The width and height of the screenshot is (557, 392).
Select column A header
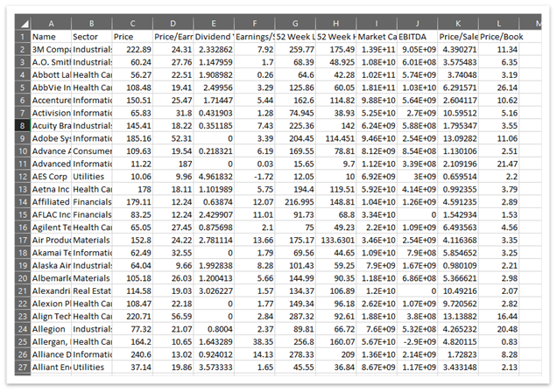coord(51,24)
